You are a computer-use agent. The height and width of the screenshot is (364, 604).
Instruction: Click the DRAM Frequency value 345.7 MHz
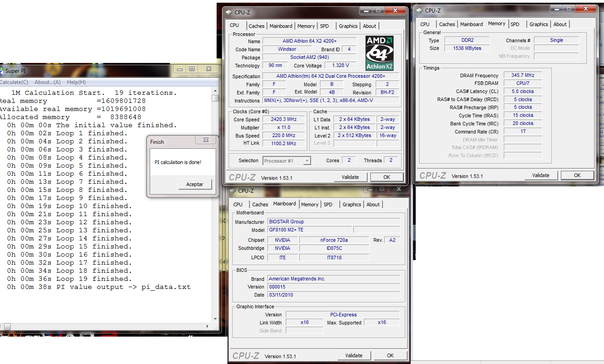[523, 75]
